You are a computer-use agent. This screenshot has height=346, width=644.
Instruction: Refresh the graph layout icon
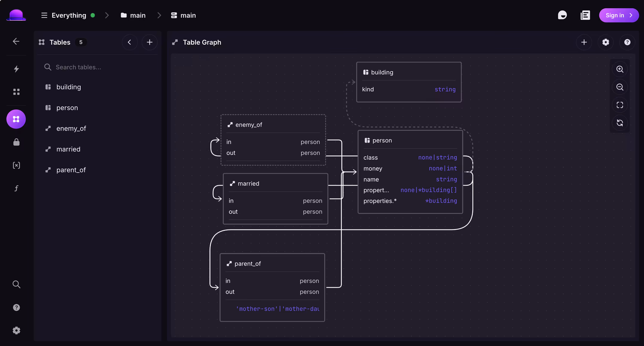[620, 123]
